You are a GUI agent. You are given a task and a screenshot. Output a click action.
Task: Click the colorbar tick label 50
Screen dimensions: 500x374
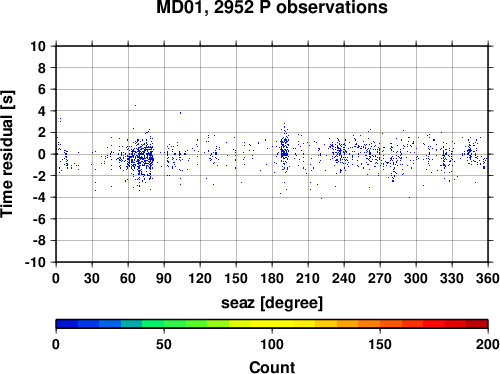pos(164,344)
